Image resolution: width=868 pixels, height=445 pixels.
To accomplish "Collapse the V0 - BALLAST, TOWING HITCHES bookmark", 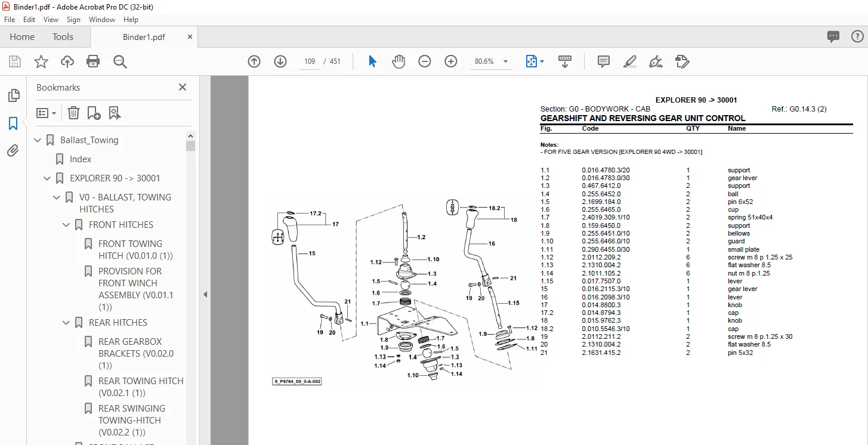I will (x=57, y=197).
